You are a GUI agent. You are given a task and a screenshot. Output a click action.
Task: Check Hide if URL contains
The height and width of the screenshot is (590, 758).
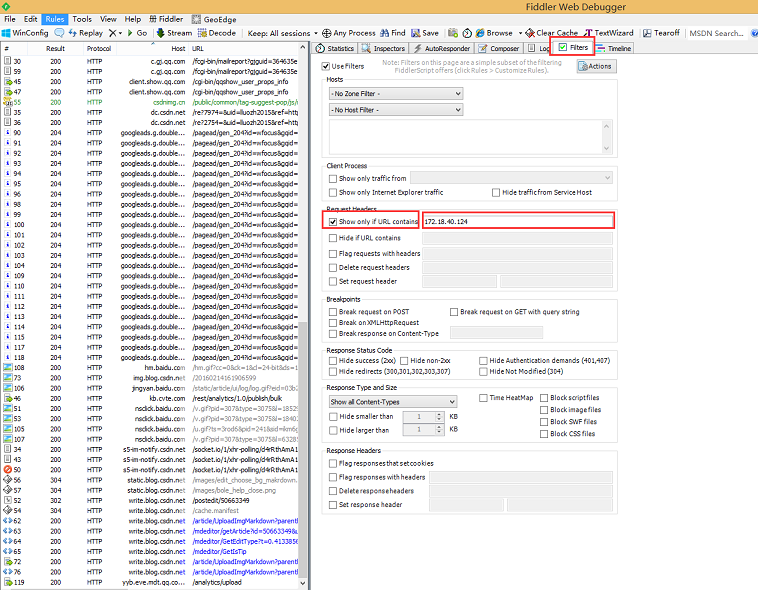[333, 238]
